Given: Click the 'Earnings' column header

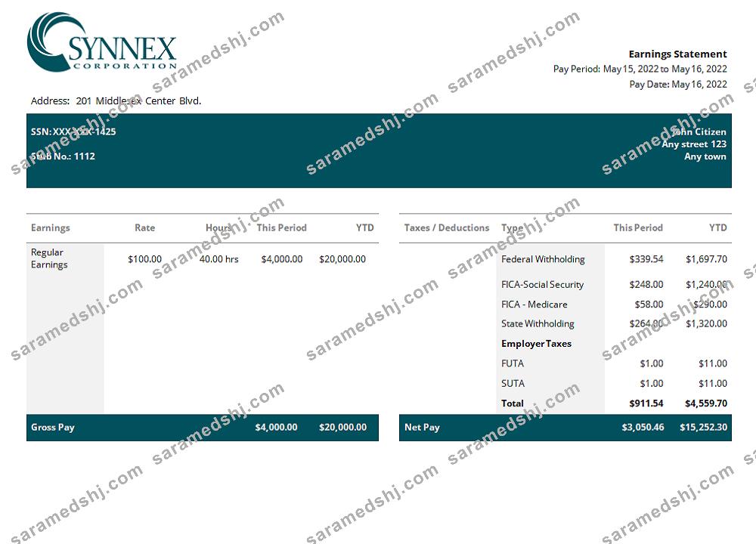Looking at the screenshot, I should coord(50,227).
